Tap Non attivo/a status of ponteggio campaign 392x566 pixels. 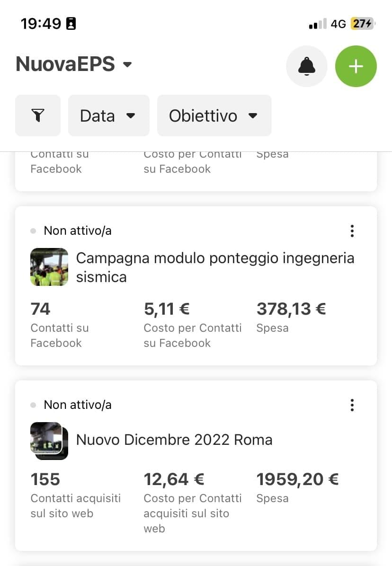(x=78, y=230)
